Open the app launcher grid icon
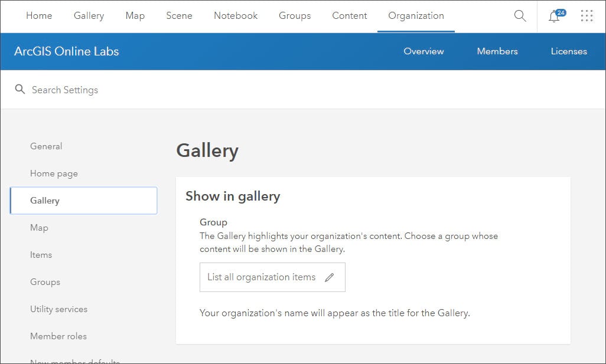This screenshot has height=364, width=606. [587, 16]
